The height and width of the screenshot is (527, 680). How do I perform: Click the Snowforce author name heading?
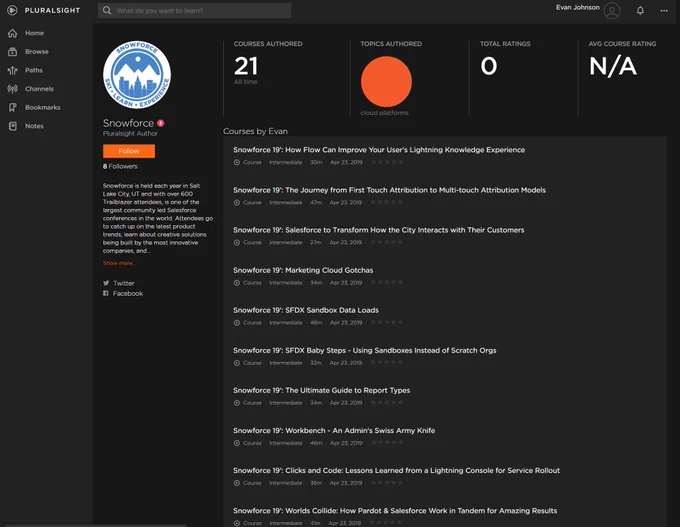click(128, 123)
